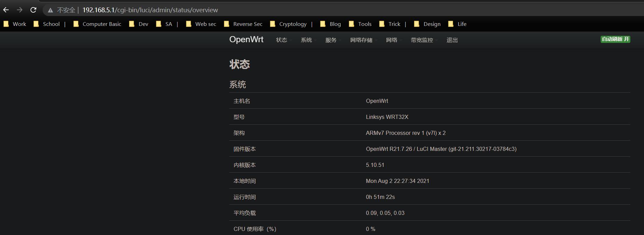Click the Linksys WRT32X model value

(x=387, y=117)
